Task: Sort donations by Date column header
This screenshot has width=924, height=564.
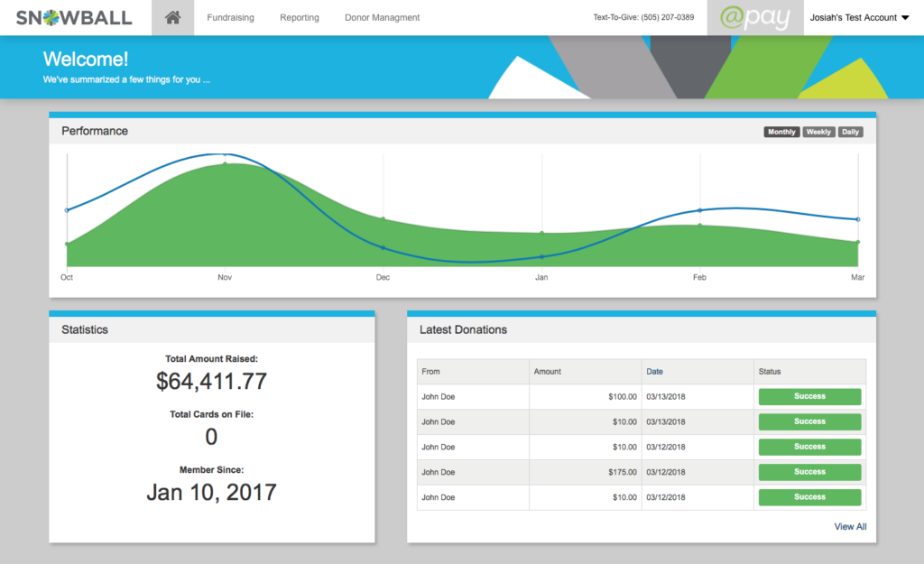Action: point(654,372)
